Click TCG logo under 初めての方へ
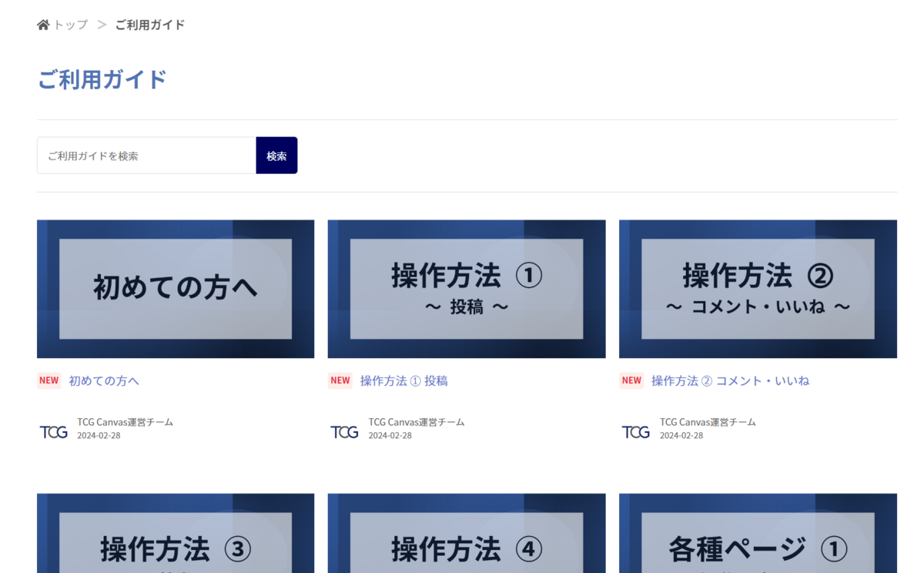The height and width of the screenshot is (573, 924). [54, 432]
